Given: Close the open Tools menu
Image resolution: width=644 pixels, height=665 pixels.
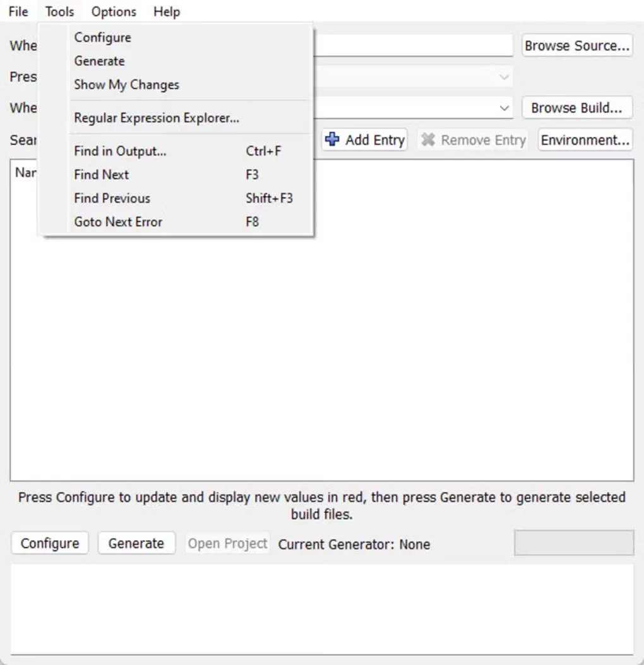Looking at the screenshot, I should [x=59, y=11].
